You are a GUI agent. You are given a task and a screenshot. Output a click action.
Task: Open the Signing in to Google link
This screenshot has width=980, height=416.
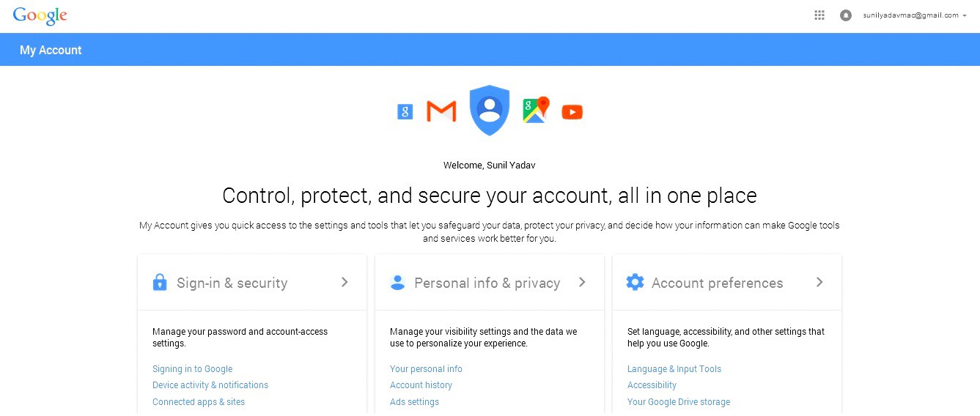pyautogui.click(x=192, y=369)
